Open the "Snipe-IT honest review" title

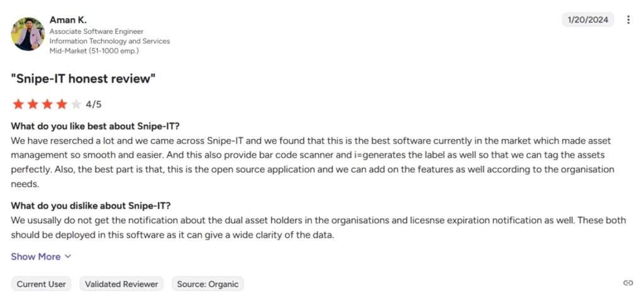(x=84, y=79)
